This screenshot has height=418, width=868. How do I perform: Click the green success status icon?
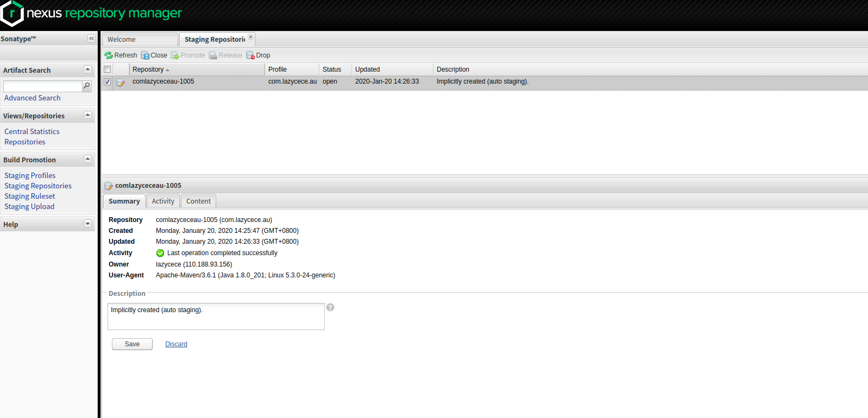pos(160,253)
